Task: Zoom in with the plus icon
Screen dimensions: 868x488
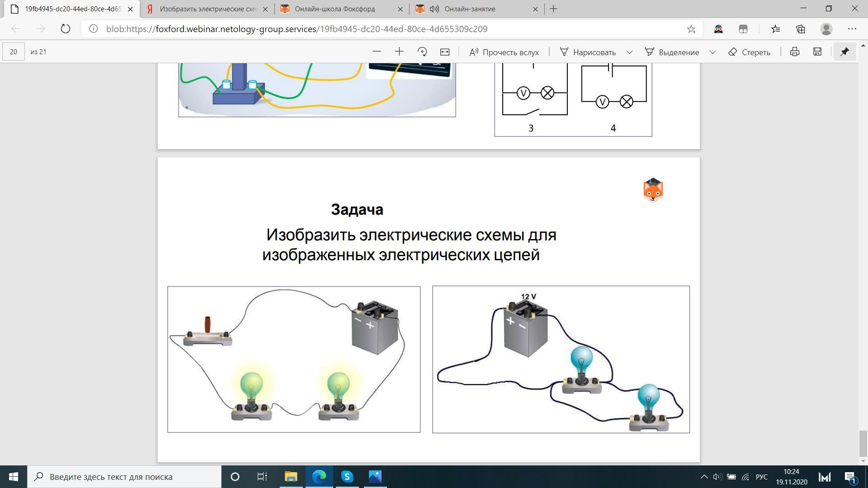Action: [399, 52]
